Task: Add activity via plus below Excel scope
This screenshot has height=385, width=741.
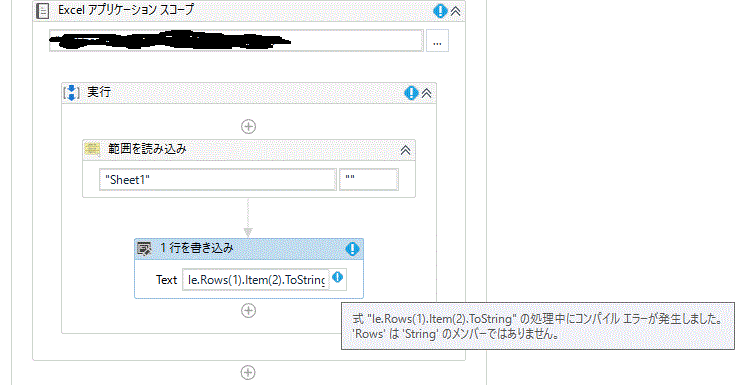Action: pos(248,372)
